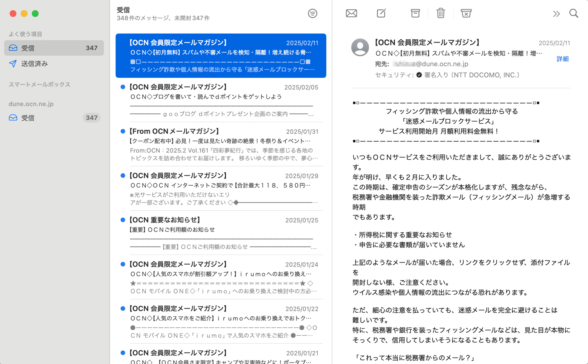Click the dune.ocn.ne.jp account header

click(x=31, y=104)
